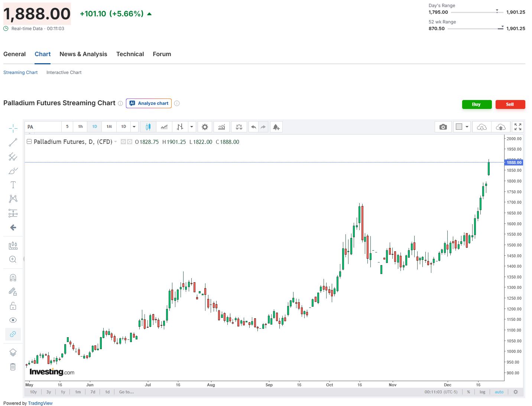Open the object tree layers icon
The width and height of the screenshot is (532, 406).
[x=13, y=352]
